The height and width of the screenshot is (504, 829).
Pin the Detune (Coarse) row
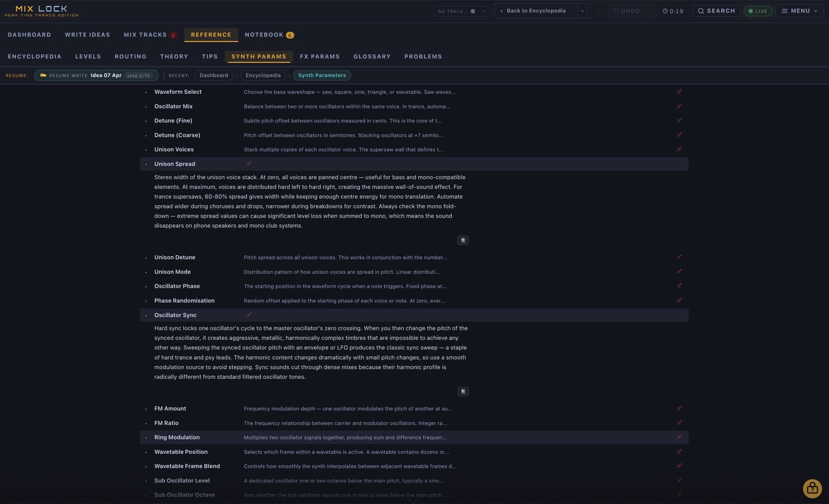pos(679,135)
